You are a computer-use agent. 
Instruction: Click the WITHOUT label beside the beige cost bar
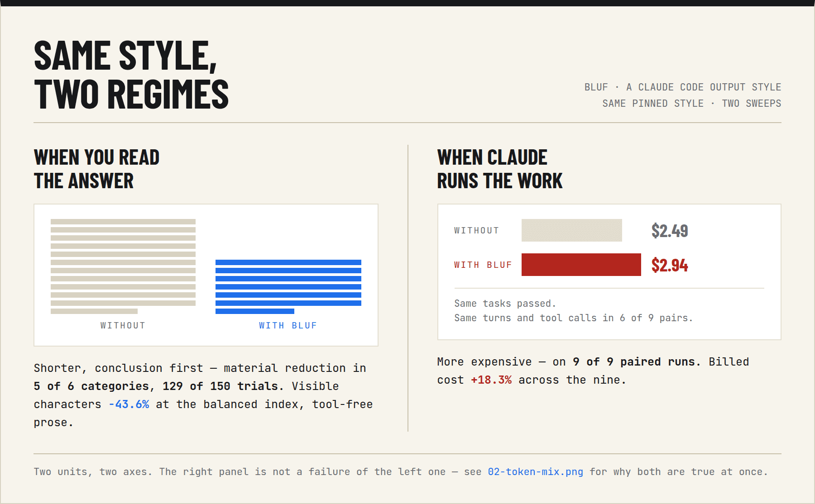pyautogui.click(x=476, y=230)
